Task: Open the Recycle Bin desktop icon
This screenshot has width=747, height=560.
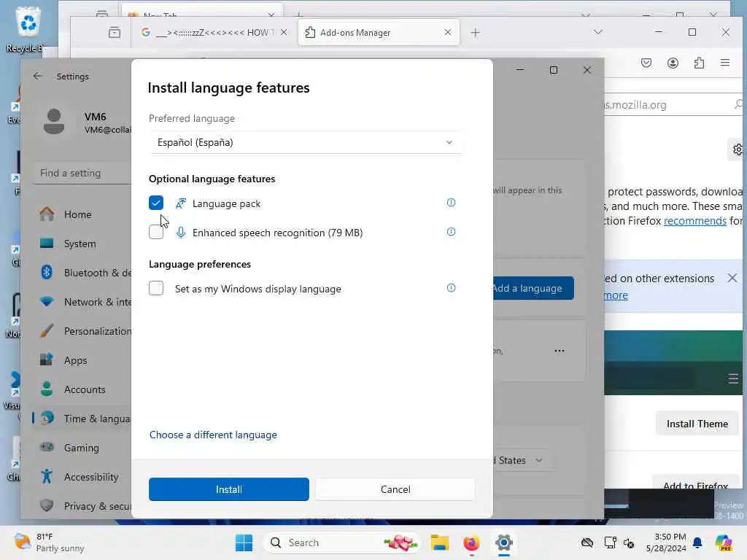Action: (x=28, y=29)
